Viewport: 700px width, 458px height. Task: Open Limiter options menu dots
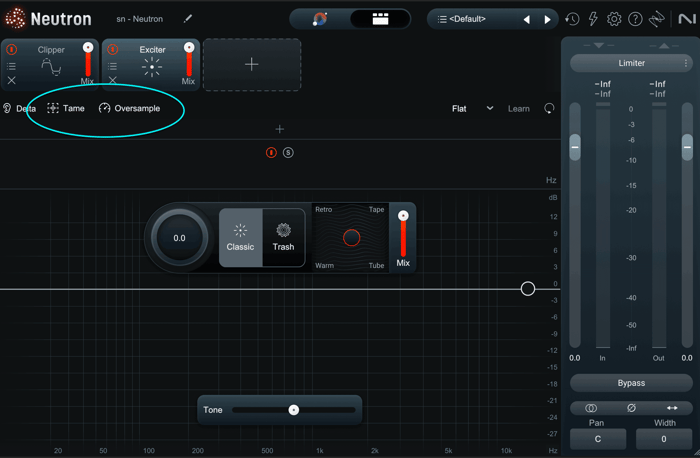(x=686, y=63)
